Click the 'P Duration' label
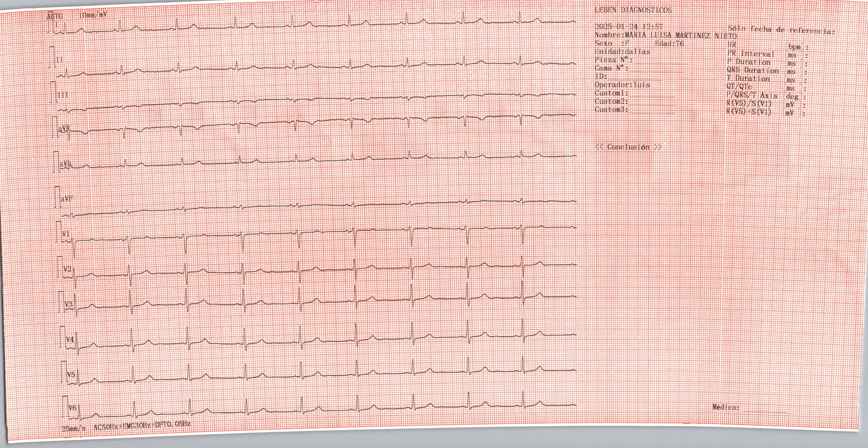Screen dimensions: 868x448 (749, 62)
